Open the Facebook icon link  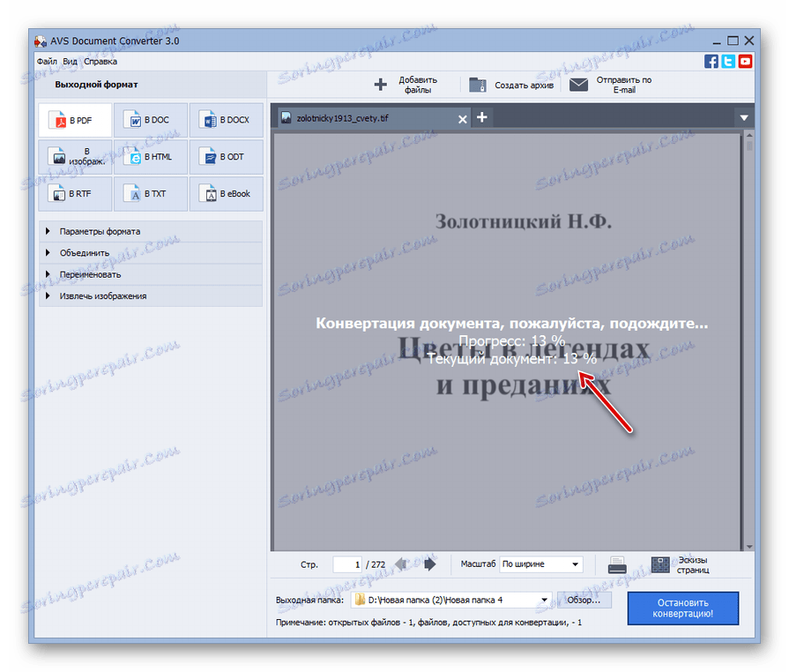point(711,62)
